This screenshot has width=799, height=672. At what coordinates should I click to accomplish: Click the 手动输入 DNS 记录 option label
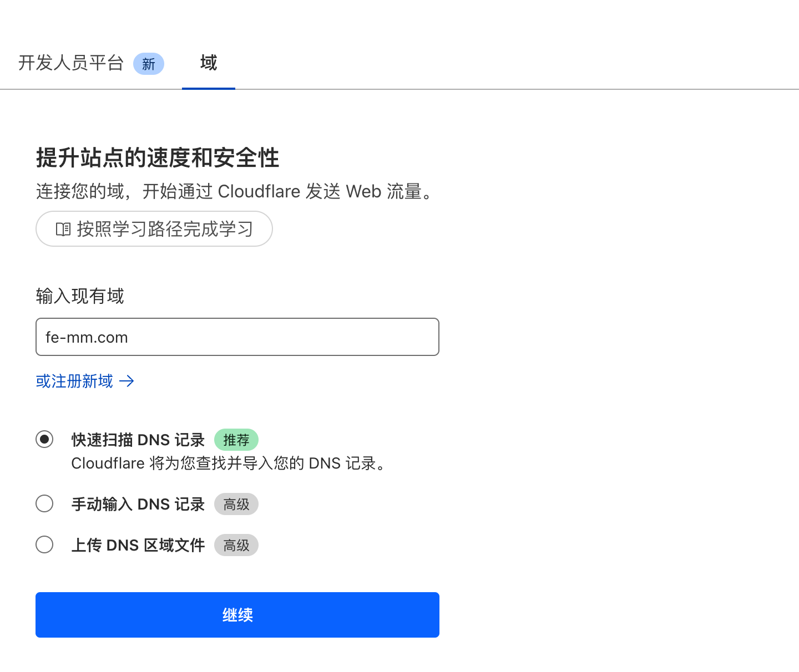(x=138, y=504)
